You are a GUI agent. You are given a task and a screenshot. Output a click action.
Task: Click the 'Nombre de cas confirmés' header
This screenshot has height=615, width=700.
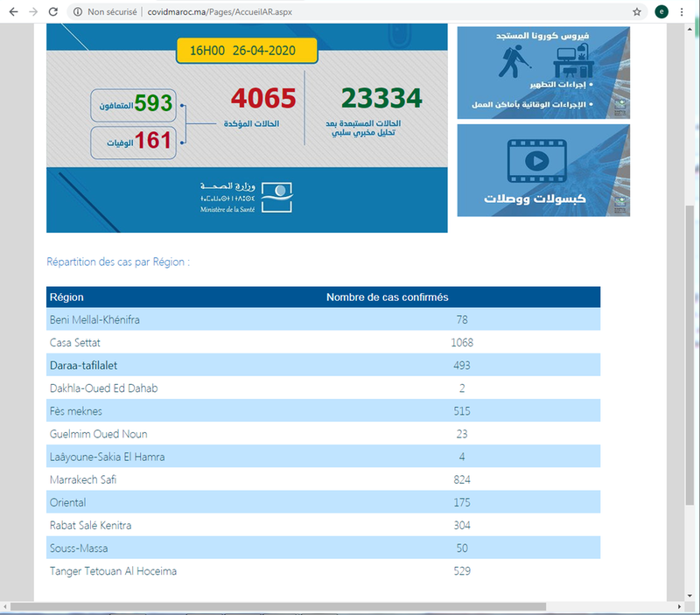387,297
